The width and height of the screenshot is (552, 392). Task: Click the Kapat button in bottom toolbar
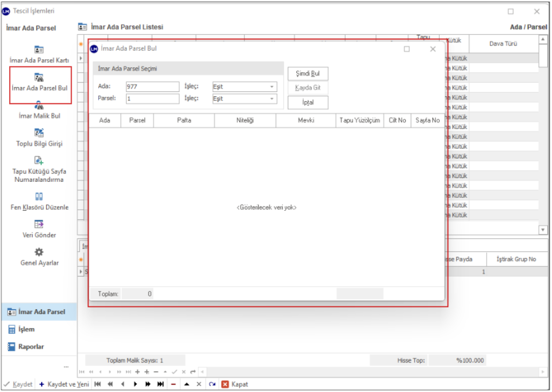(235, 384)
